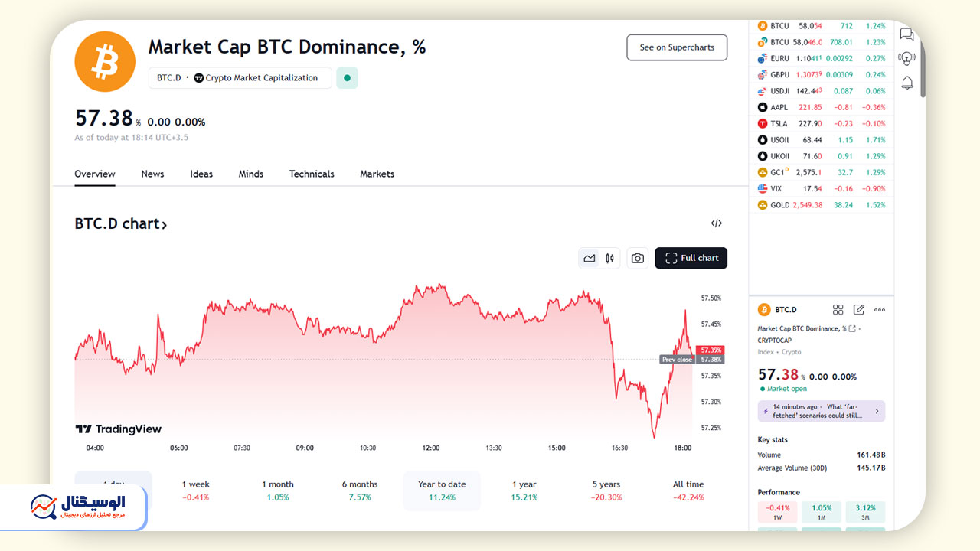This screenshot has width=980, height=551.
Task: Switch to the Ideas tab
Action: click(201, 174)
